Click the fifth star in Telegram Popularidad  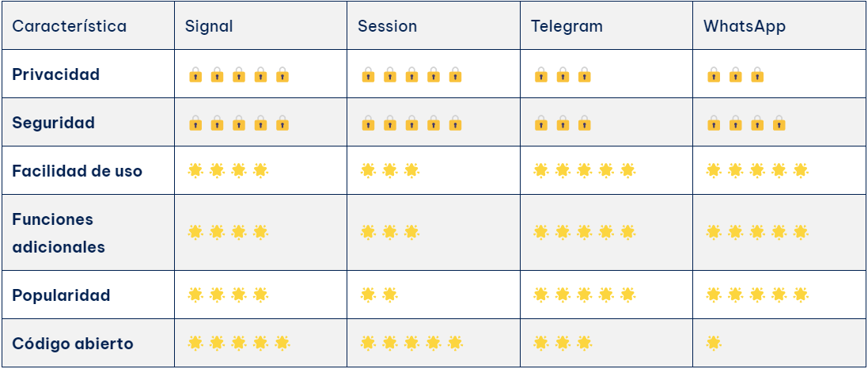(627, 295)
